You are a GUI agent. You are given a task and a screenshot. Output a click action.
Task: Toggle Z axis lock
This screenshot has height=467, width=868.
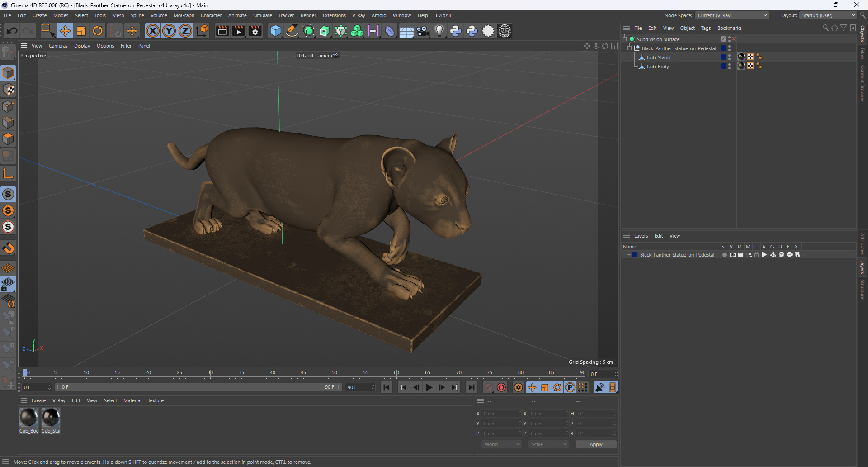185,31
